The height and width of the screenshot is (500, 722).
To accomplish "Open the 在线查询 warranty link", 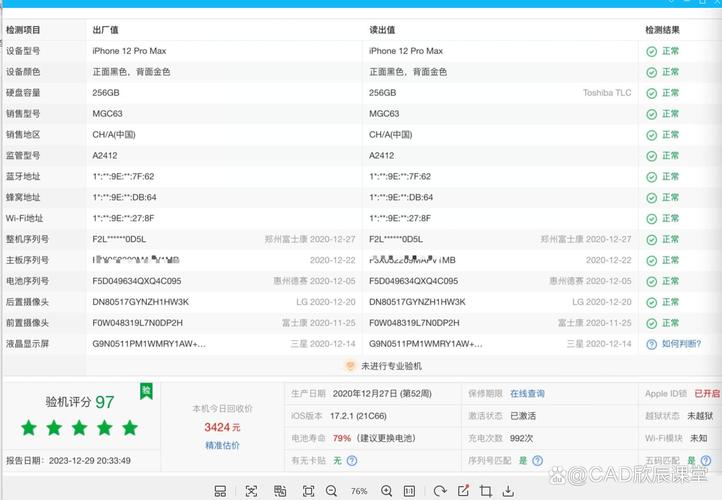I will (x=527, y=394).
